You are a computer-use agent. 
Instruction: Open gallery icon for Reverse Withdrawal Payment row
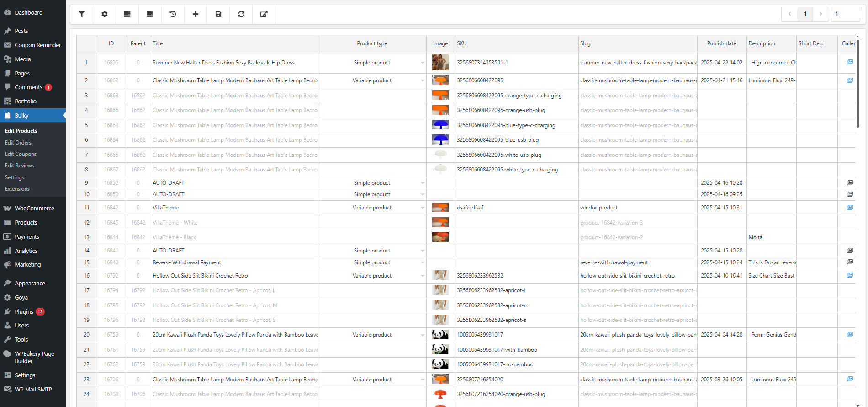pos(850,262)
